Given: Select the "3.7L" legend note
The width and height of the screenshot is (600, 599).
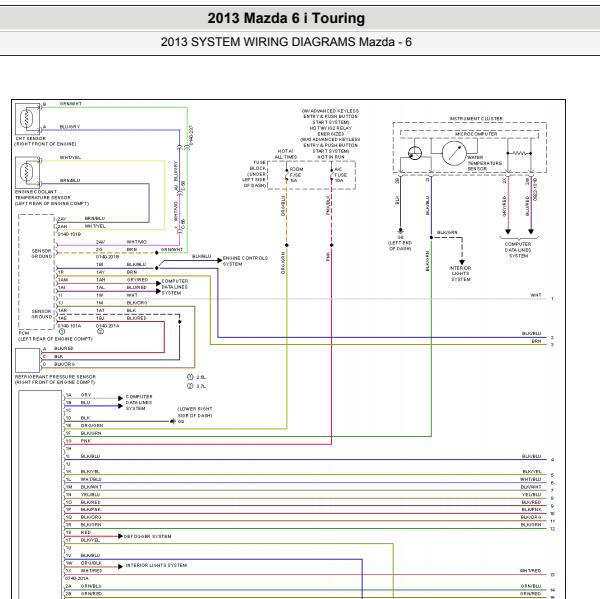Looking at the screenshot, I should point(196,386).
